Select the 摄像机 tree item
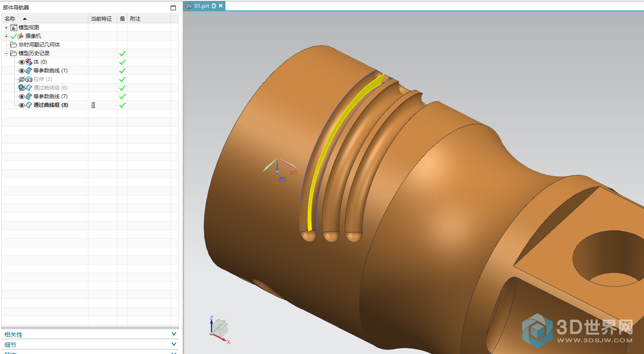Viewport: 644px width, 354px height. tap(33, 36)
